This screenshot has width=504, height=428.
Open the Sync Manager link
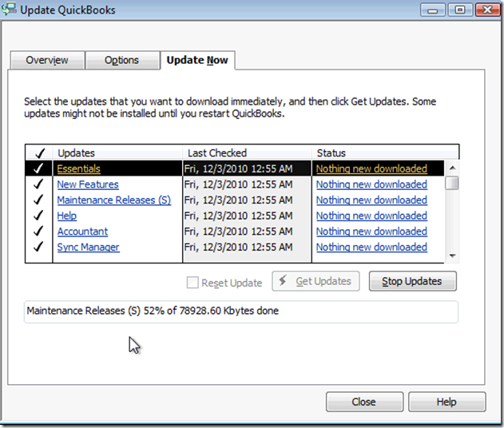point(89,248)
